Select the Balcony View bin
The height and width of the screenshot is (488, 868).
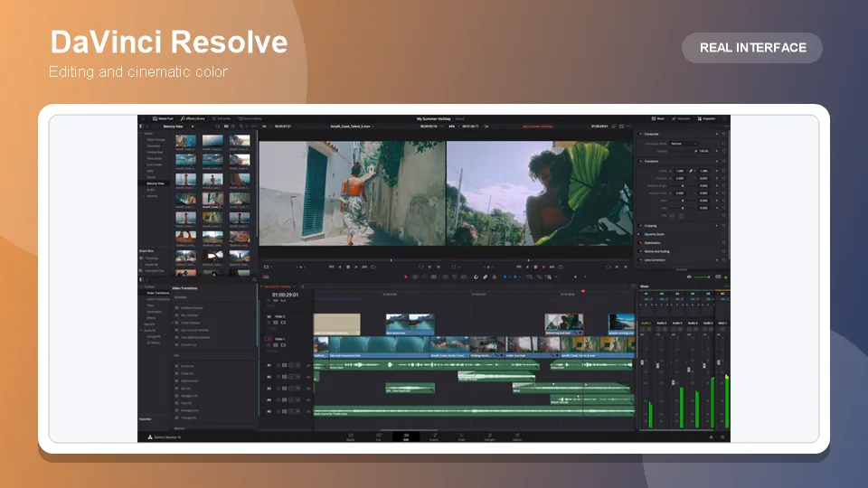tap(155, 183)
